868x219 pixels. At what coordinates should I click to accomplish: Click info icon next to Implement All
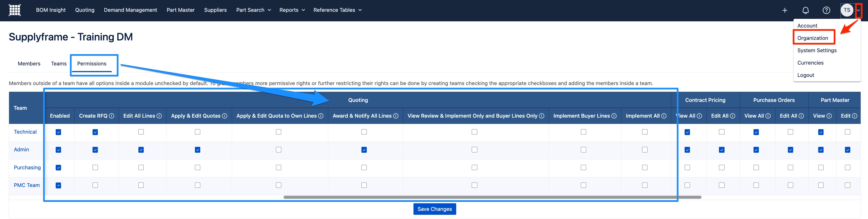pyautogui.click(x=664, y=116)
